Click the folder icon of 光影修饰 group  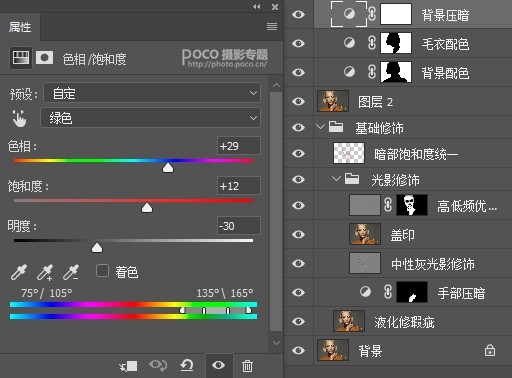(352, 179)
